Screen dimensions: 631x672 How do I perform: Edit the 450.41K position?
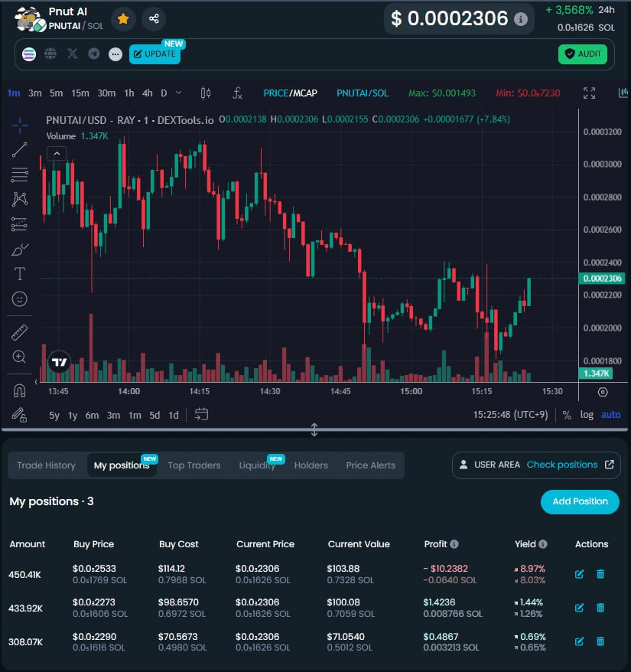coord(579,574)
